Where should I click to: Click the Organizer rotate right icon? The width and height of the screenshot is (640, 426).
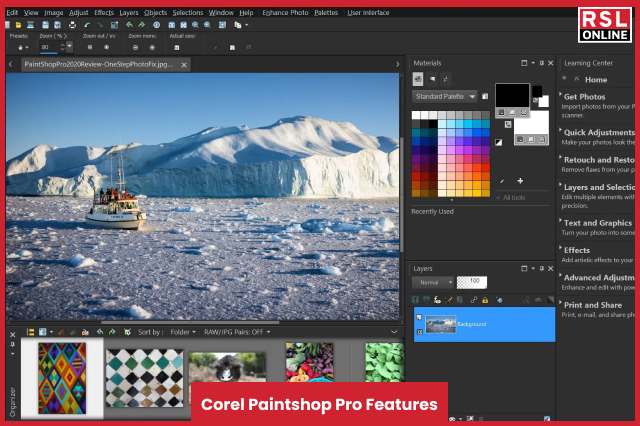(112, 332)
